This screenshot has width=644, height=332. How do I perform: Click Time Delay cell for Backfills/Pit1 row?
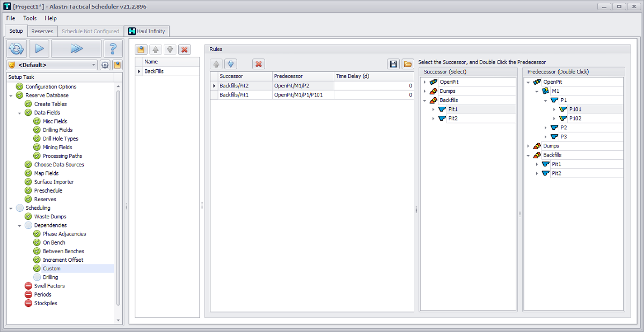[373, 95]
